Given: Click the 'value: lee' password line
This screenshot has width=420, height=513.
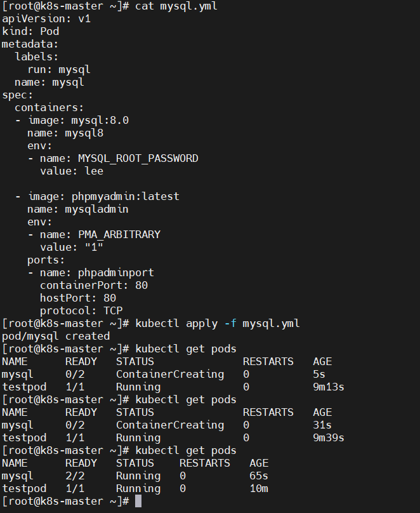Looking at the screenshot, I should [x=72, y=171].
